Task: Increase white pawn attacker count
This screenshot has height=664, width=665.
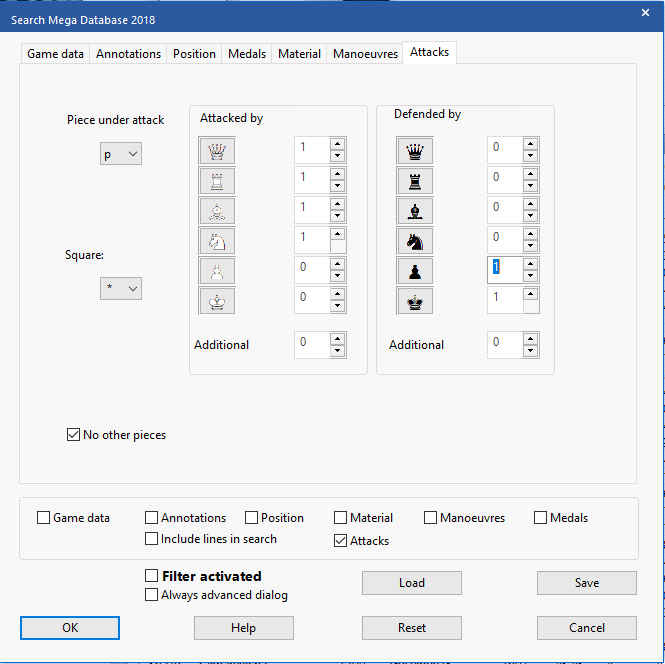Action: pyautogui.click(x=338, y=264)
